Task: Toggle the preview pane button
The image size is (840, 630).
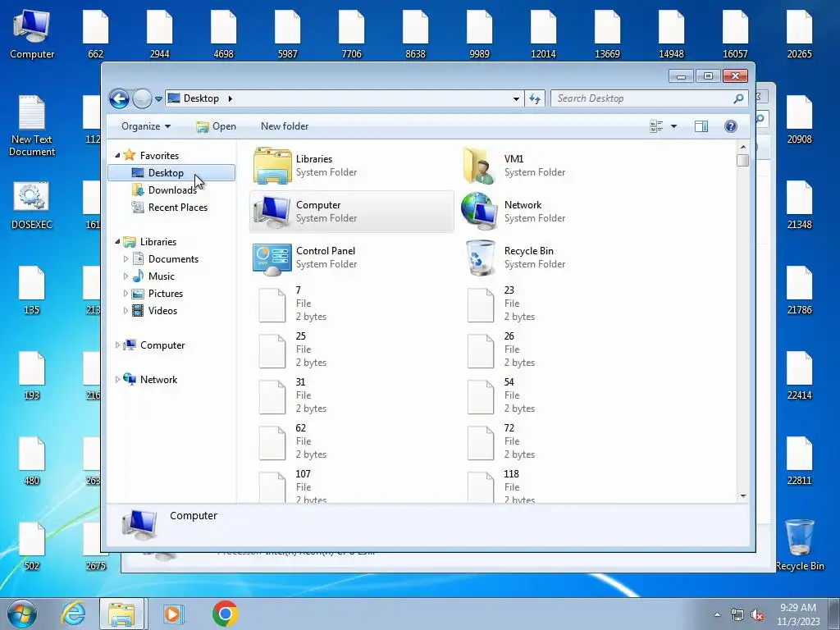Action: [701, 126]
